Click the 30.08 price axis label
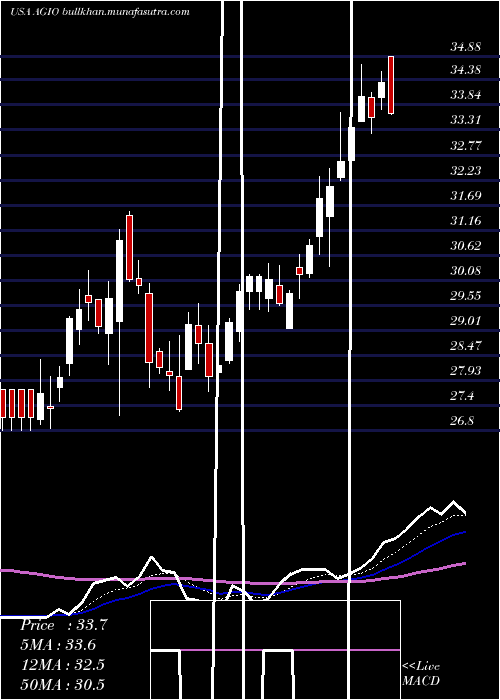This screenshot has width=500, height=700. (466, 271)
